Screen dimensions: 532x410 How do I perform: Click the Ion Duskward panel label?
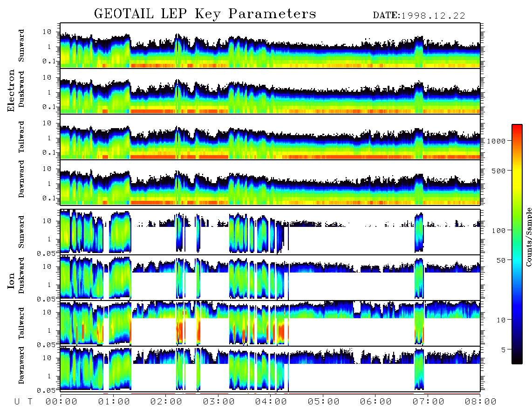(x=21, y=275)
